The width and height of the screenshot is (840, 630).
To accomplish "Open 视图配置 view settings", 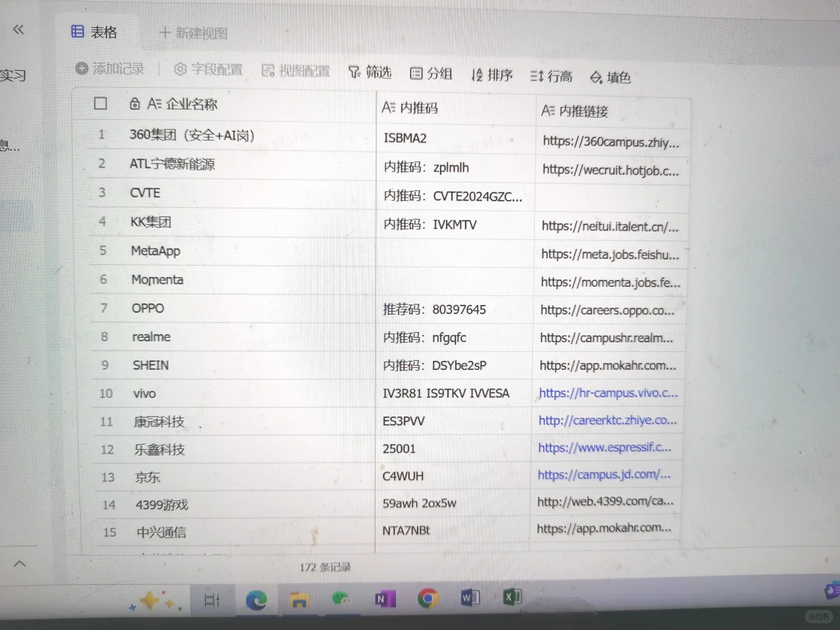I will [296, 71].
